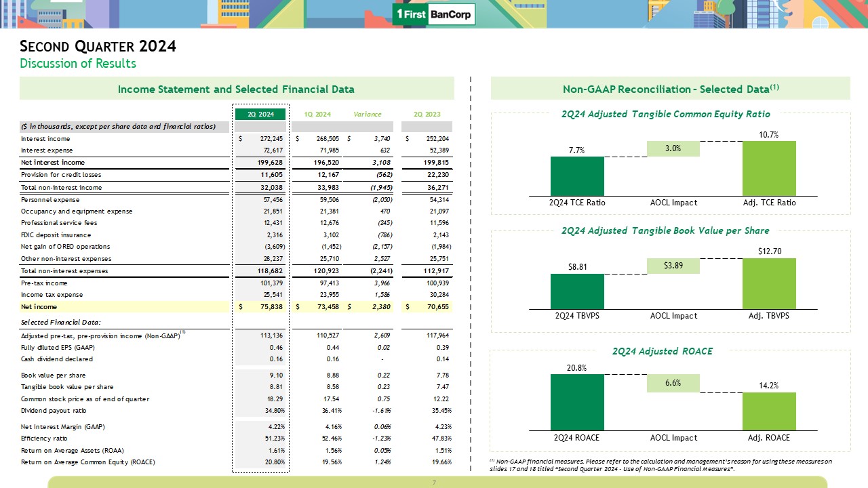
Task: Click the 2Q24 ROACE 20.8% bar
Action: [576, 402]
